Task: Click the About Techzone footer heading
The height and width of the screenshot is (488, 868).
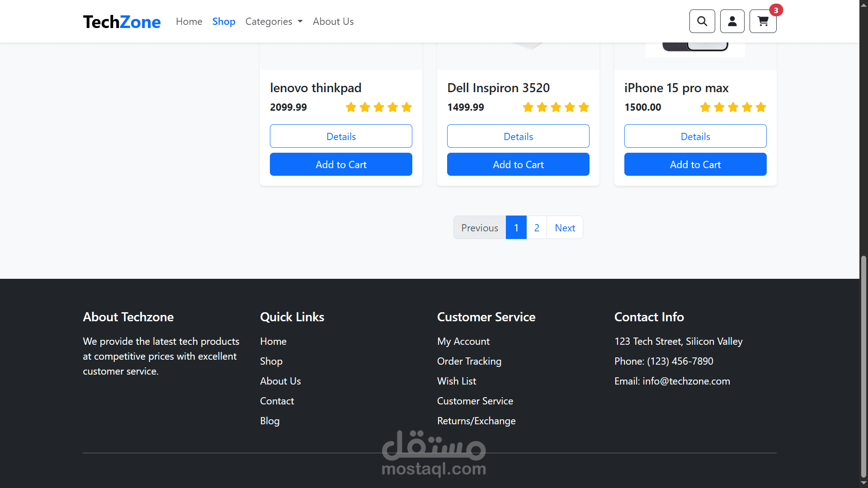Action: 128,317
